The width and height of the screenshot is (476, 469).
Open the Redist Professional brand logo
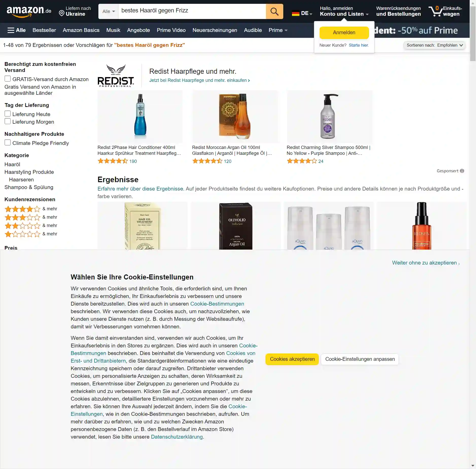pyautogui.click(x=116, y=76)
